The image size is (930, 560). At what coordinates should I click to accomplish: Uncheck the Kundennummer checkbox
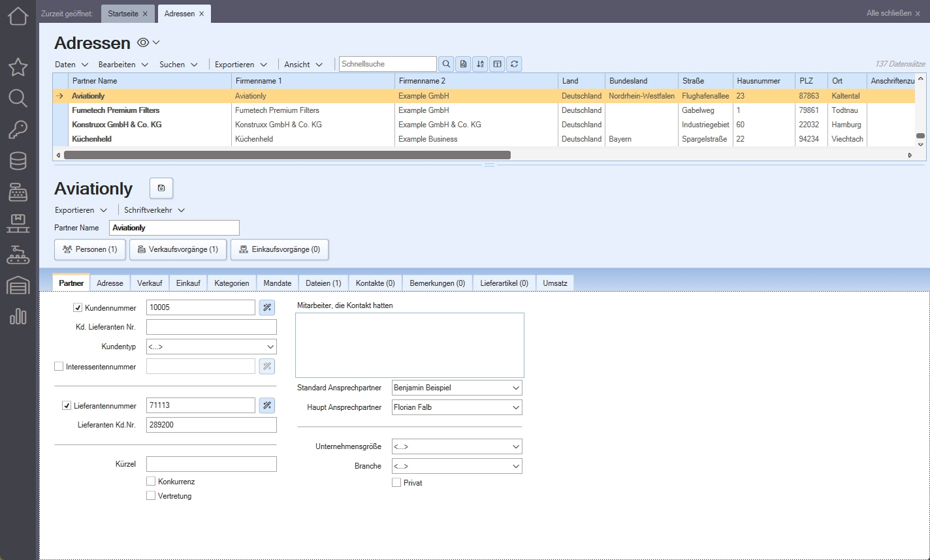tap(78, 307)
